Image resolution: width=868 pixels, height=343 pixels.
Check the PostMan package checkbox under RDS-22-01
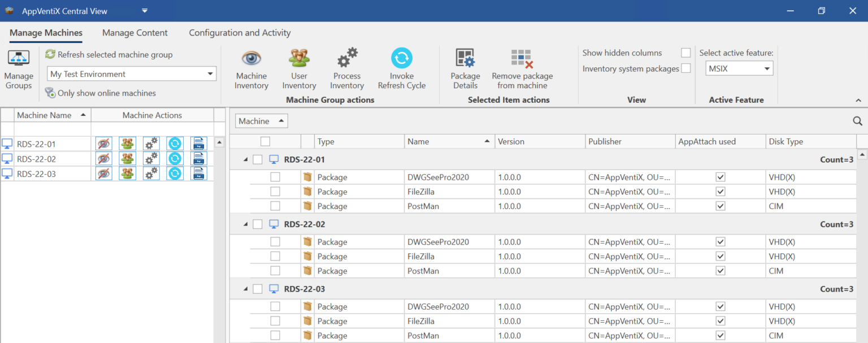(275, 206)
